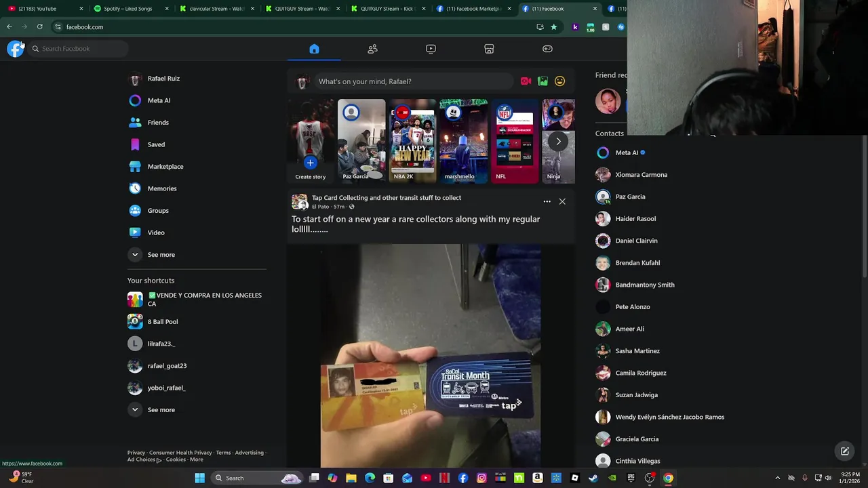868x488 pixels.
Task: Click the browser address bar
Action: [x=292, y=27]
